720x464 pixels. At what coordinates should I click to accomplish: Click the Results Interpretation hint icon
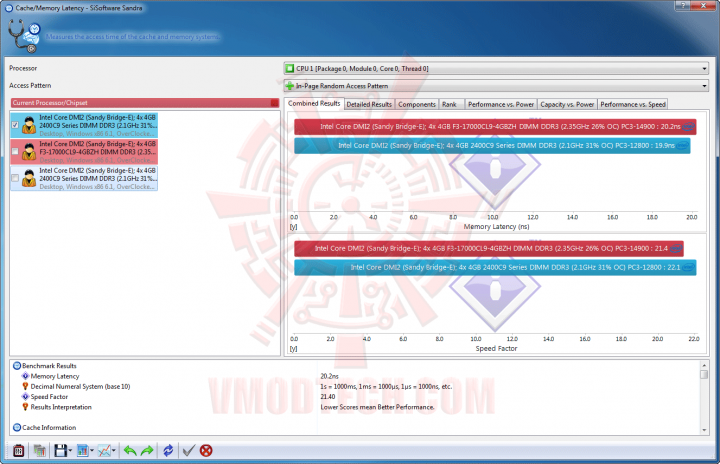(x=25, y=407)
